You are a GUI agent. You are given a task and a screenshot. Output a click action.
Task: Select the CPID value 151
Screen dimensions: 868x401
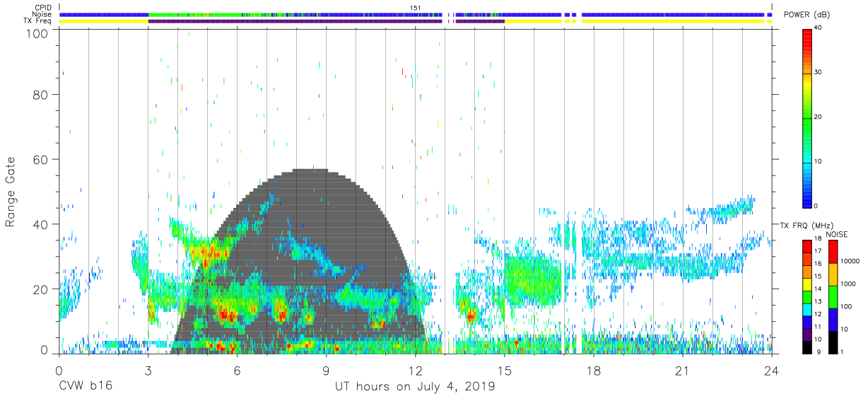coord(416,7)
